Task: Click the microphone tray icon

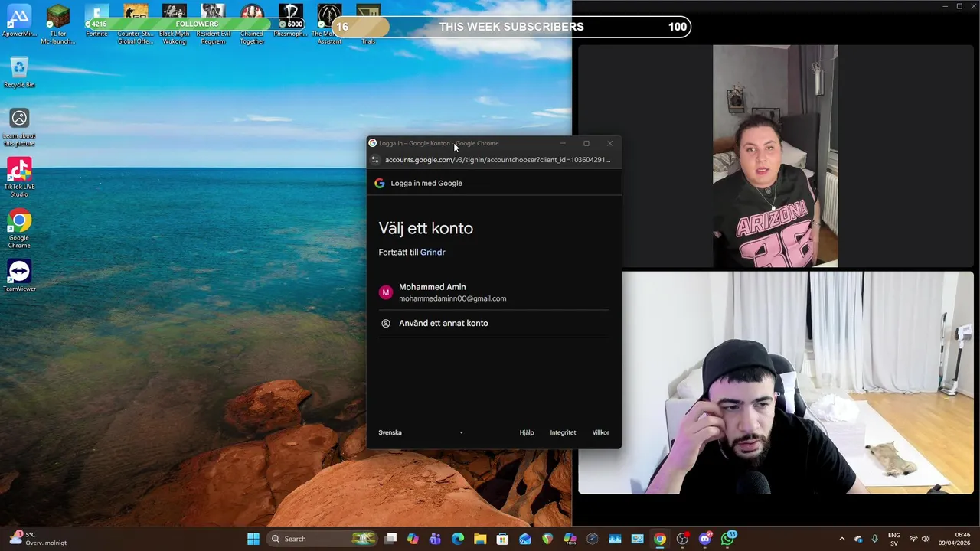Action: tap(874, 539)
